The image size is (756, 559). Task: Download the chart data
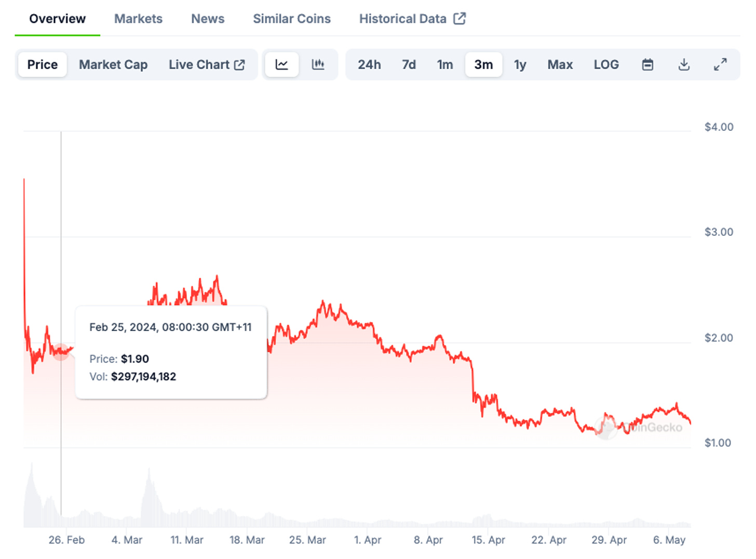[684, 65]
